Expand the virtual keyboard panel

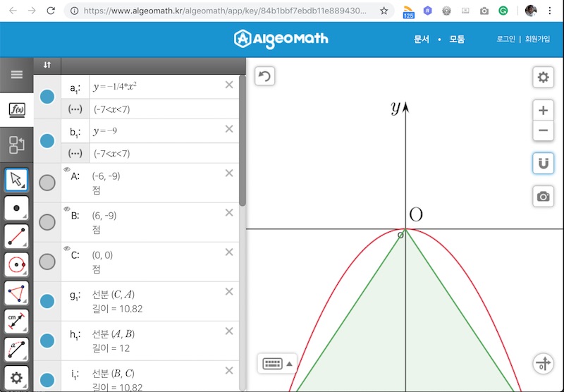point(277,364)
